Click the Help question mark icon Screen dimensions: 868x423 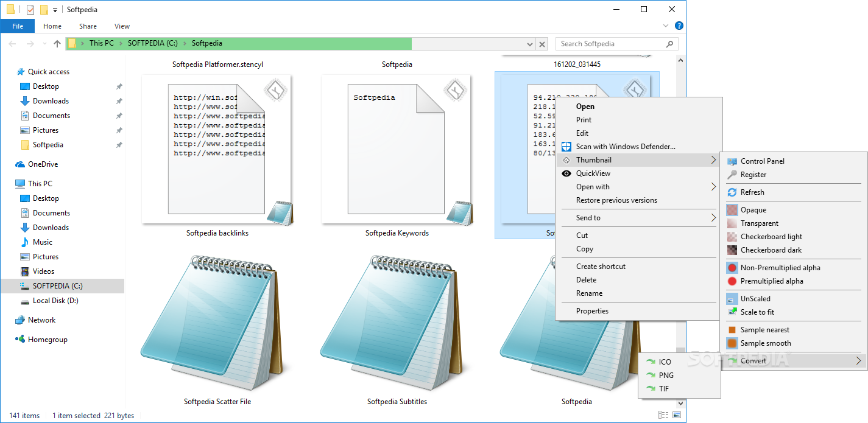tap(679, 26)
